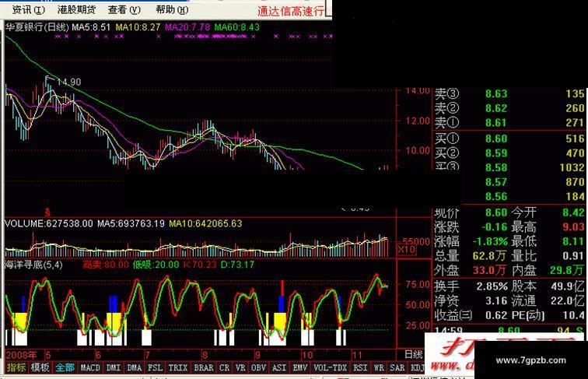
Task: Click the 华夏银行(日线) chart title
Action: click(x=37, y=27)
